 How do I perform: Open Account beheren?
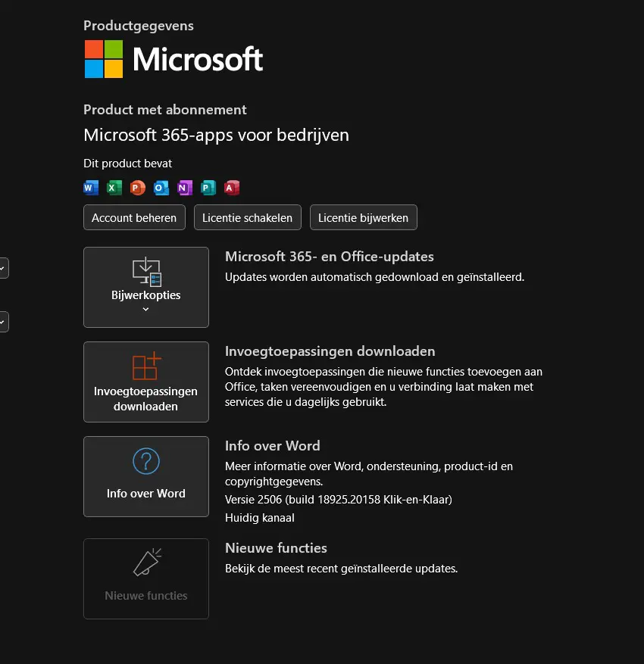tap(134, 217)
